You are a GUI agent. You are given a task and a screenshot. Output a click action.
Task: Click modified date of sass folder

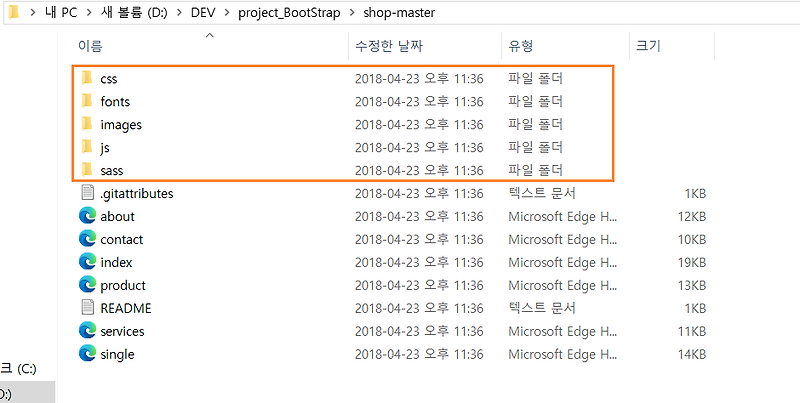coord(419,170)
